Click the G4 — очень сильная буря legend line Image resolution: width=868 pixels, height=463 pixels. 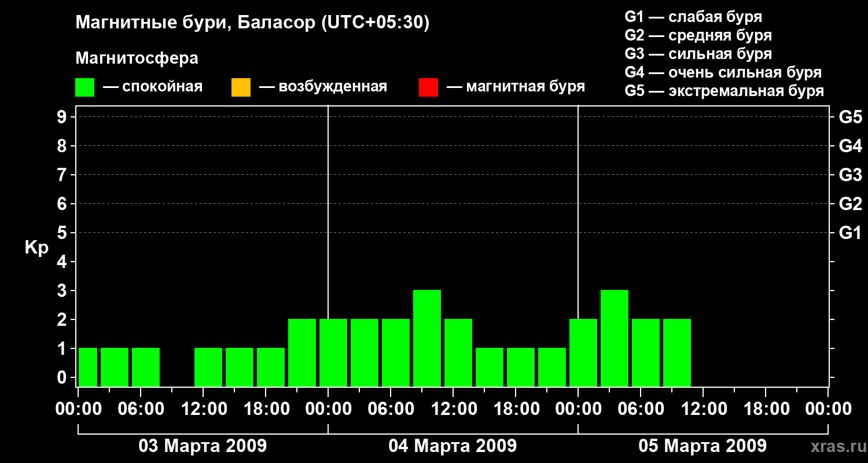tap(723, 72)
